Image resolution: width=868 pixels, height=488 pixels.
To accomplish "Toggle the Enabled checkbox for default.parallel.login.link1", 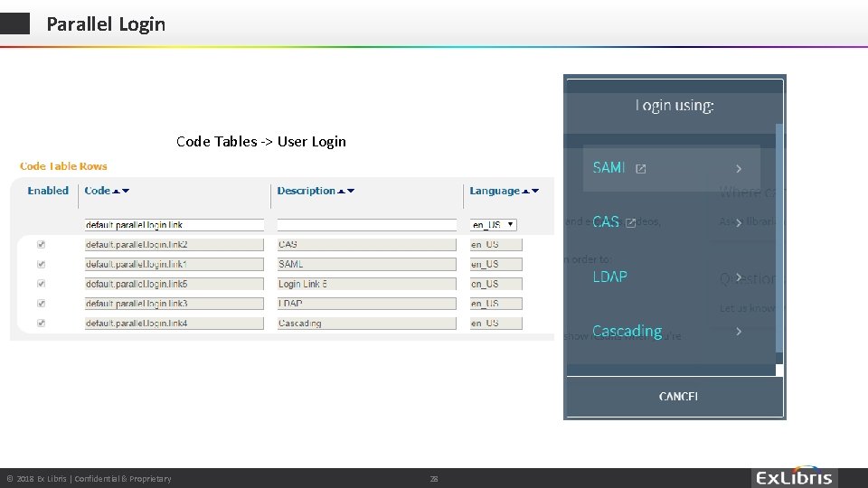I will (41, 265).
